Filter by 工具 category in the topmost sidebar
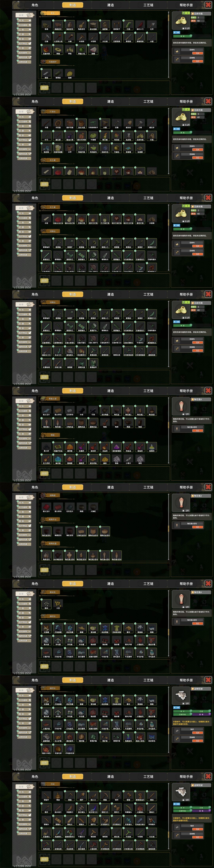214x868 pixels. (25, 30)
